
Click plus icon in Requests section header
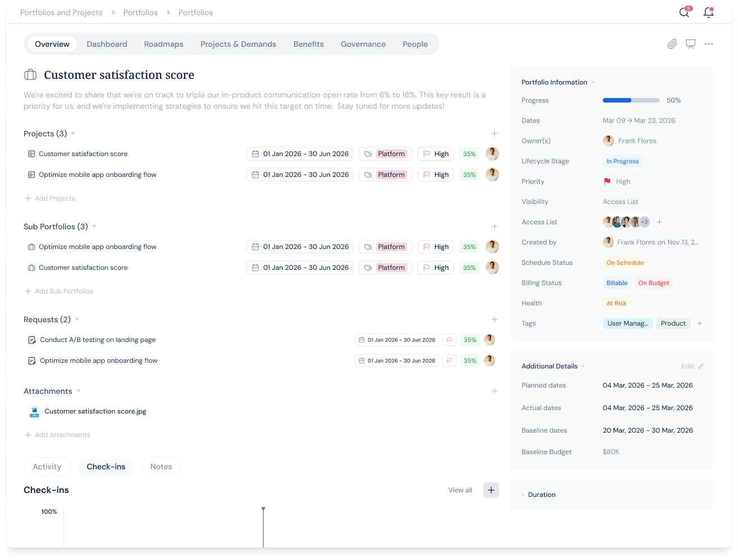(495, 319)
